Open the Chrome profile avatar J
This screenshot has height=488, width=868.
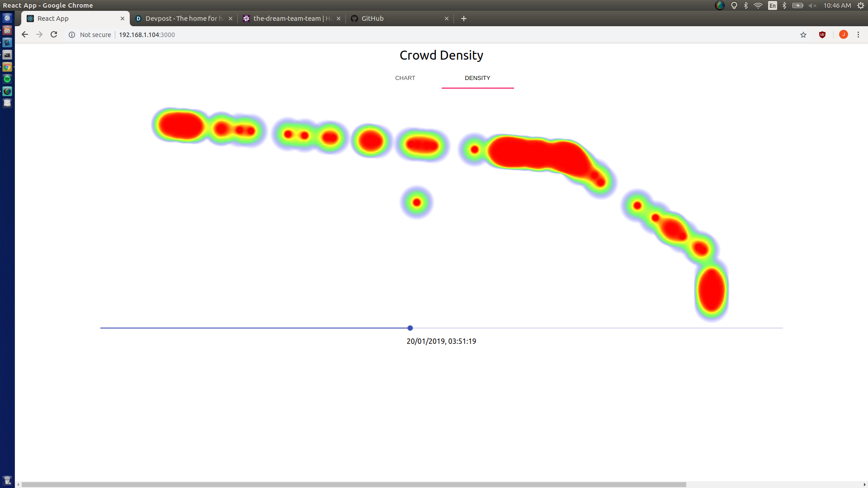point(843,35)
